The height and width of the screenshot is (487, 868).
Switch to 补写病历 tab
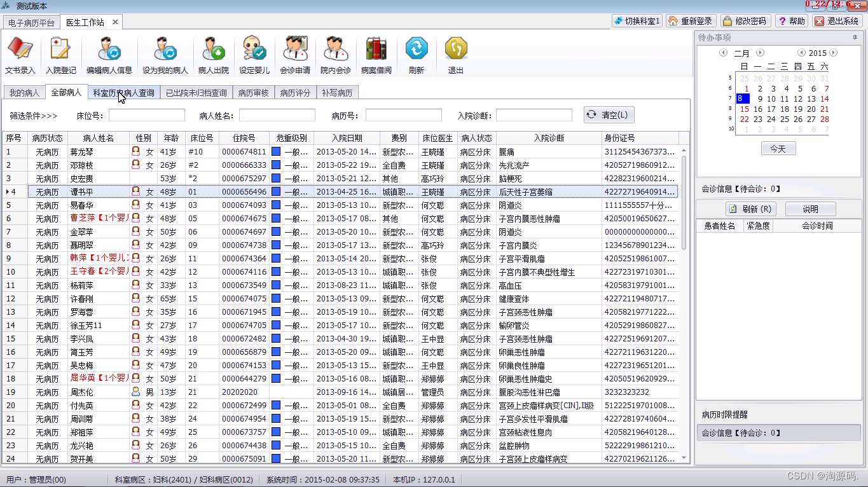click(x=337, y=93)
